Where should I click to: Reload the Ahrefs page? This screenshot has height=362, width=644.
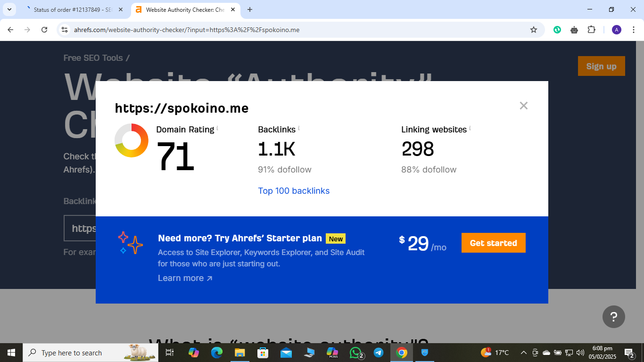[45, 29]
